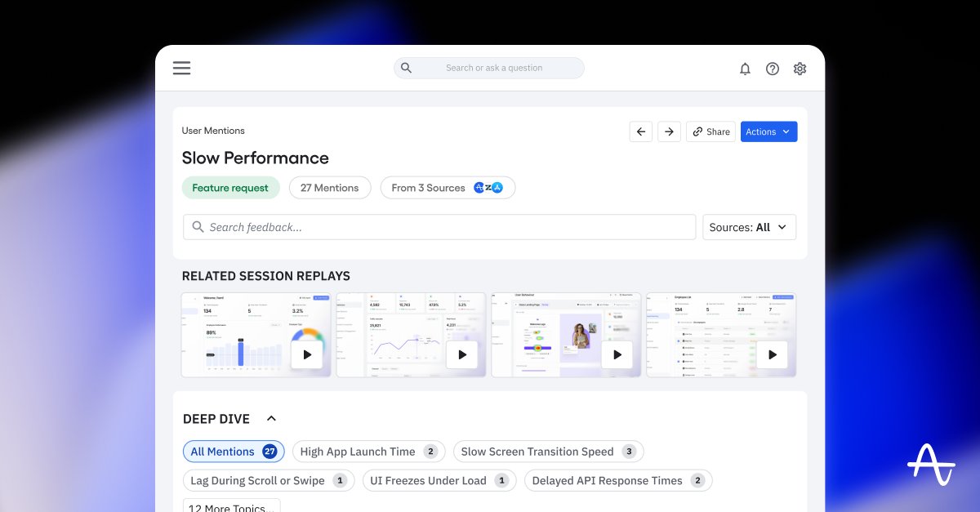Image resolution: width=980 pixels, height=512 pixels.
Task: Click the Feature request tag
Action: tap(230, 188)
